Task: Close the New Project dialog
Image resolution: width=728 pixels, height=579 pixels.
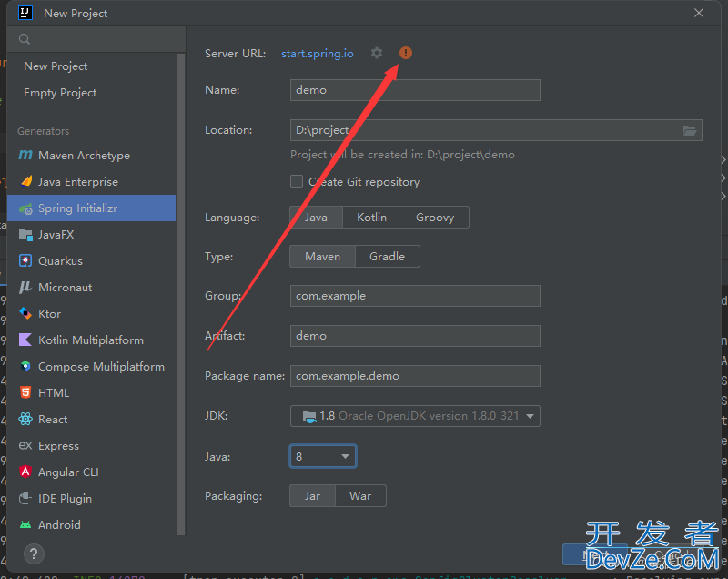Action: click(699, 13)
